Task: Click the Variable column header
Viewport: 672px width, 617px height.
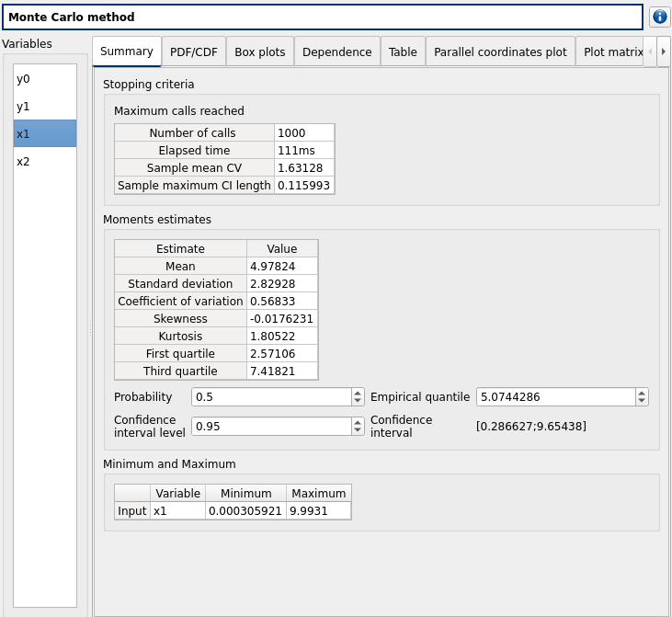Action: pyautogui.click(x=177, y=494)
